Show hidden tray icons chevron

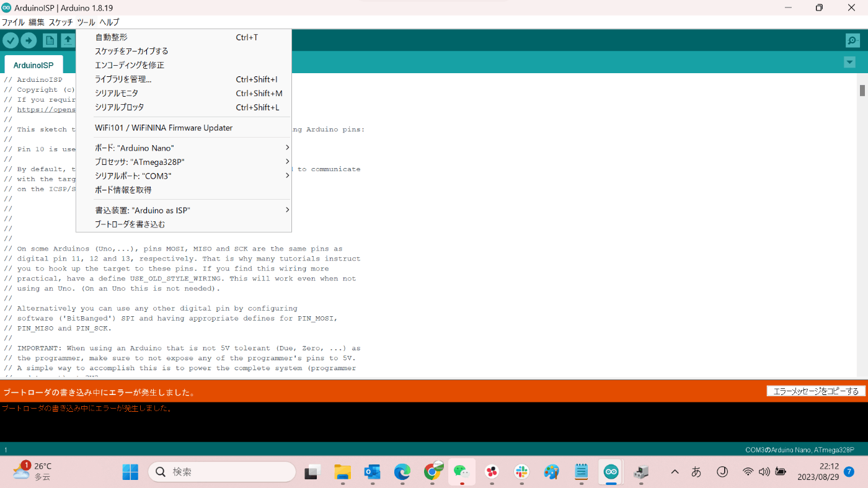point(675,472)
